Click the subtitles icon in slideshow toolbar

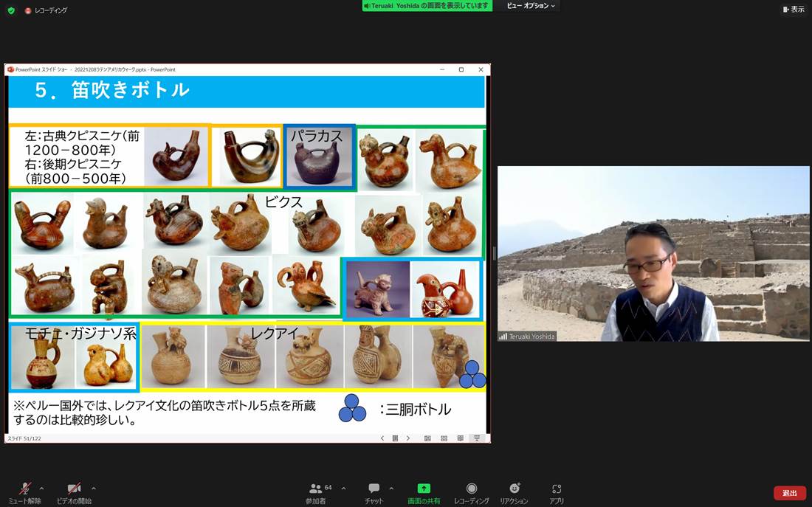click(x=461, y=438)
